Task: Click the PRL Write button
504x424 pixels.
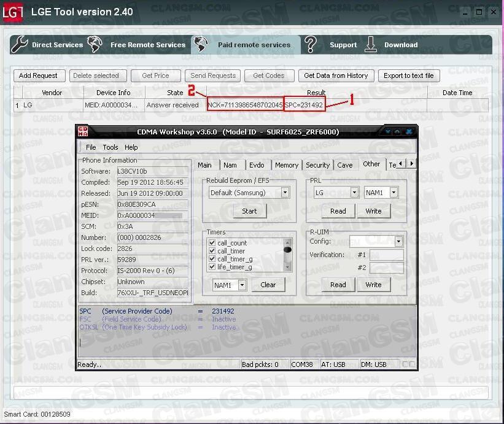Action: [x=373, y=211]
